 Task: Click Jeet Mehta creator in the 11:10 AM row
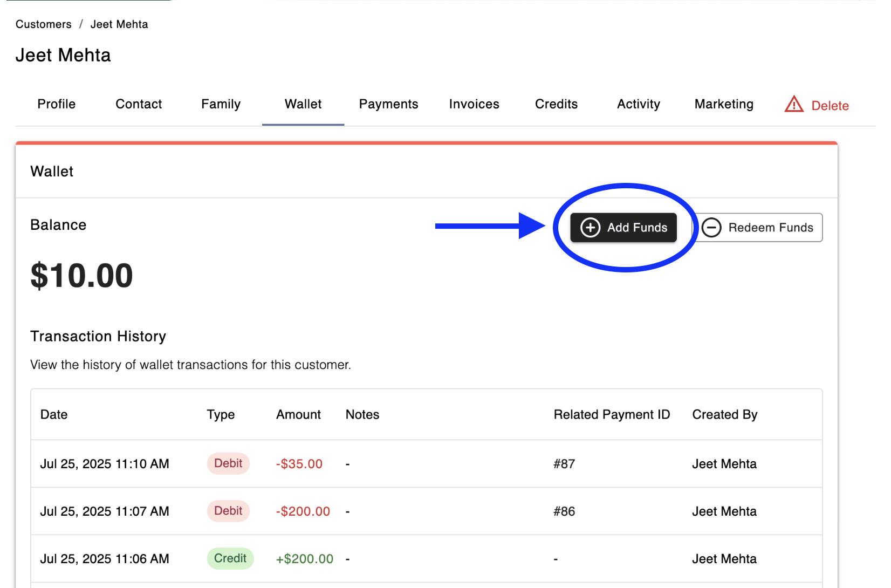724,464
